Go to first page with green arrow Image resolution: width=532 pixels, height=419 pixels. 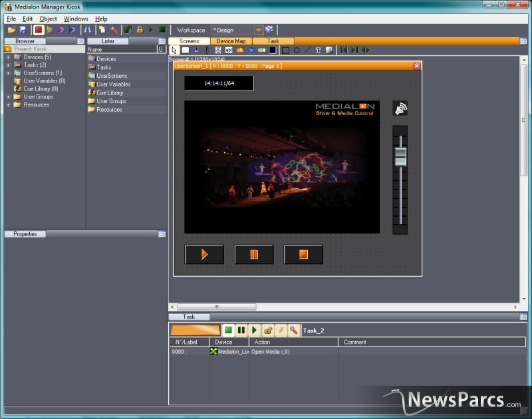pyautogui.click(x=344, y=50)
